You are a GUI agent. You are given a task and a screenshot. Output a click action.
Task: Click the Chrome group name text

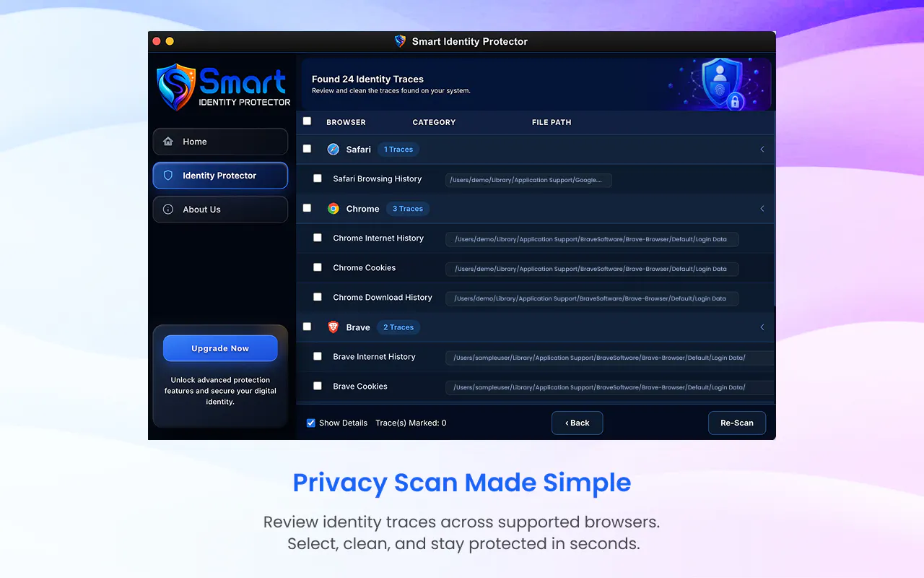click(362, 209)
